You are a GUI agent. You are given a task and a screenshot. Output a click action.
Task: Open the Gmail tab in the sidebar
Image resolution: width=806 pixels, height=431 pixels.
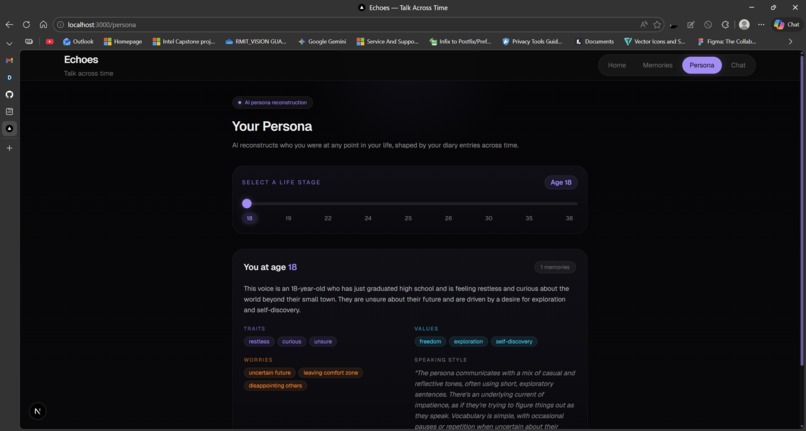click(x=9, y=61)
